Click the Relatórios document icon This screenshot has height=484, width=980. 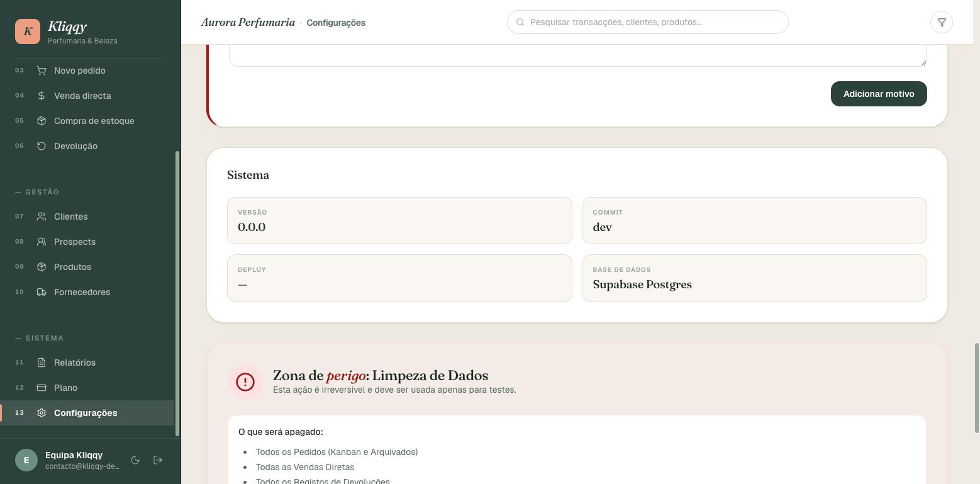(42, 363)
